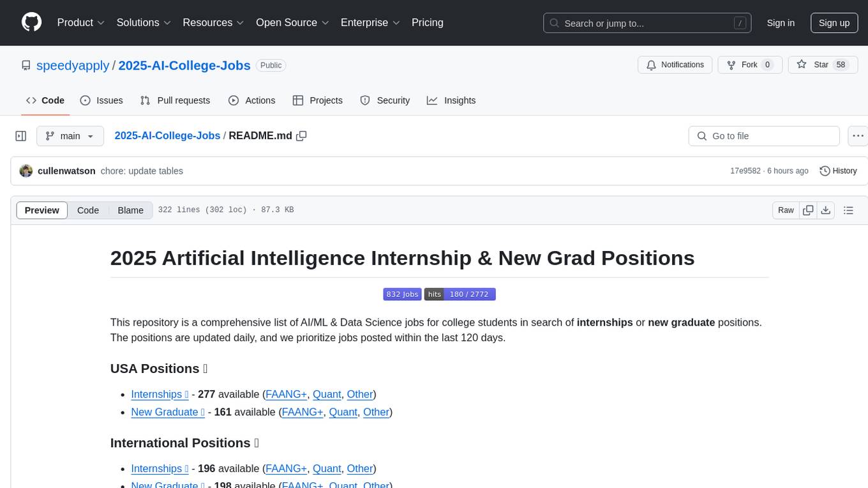Expand the file tree side panel
Screen dimensions: 868x488
[x=21, y=136]
